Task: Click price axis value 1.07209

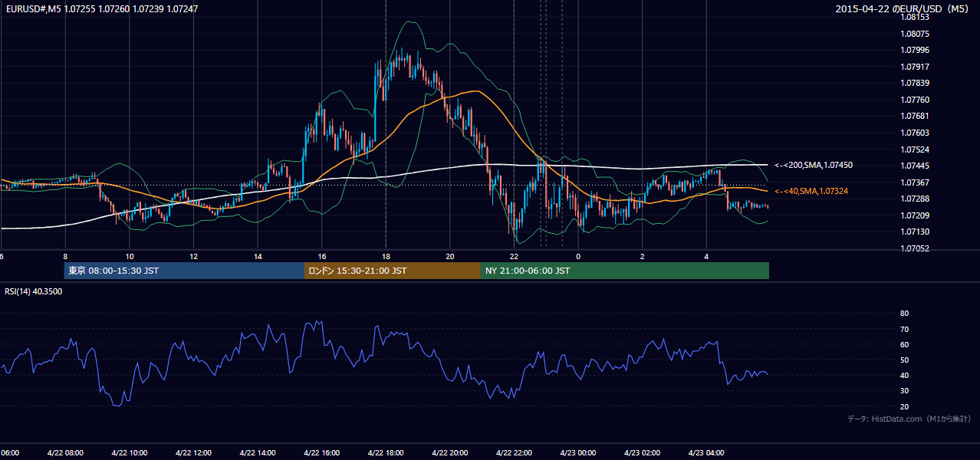Action: coord(914,215)
